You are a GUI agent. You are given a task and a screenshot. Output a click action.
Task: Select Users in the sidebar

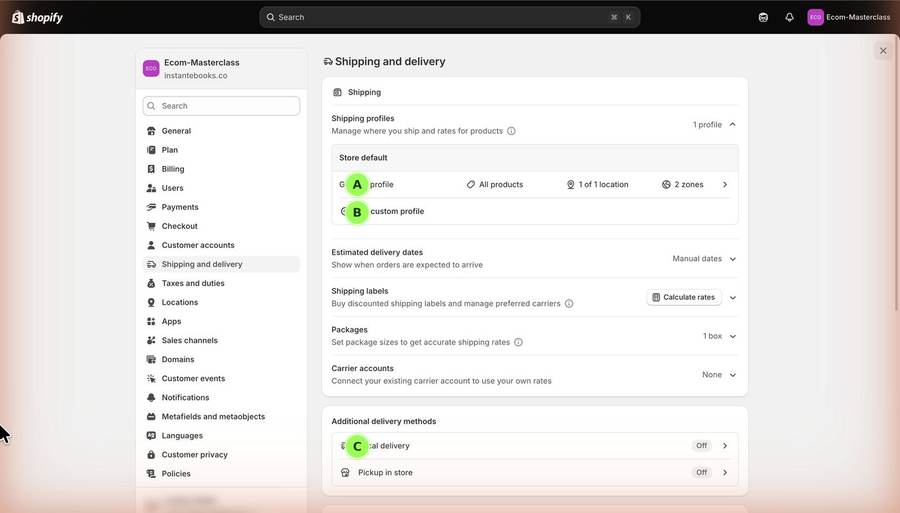pyautogui.click(x=221, y=188)
